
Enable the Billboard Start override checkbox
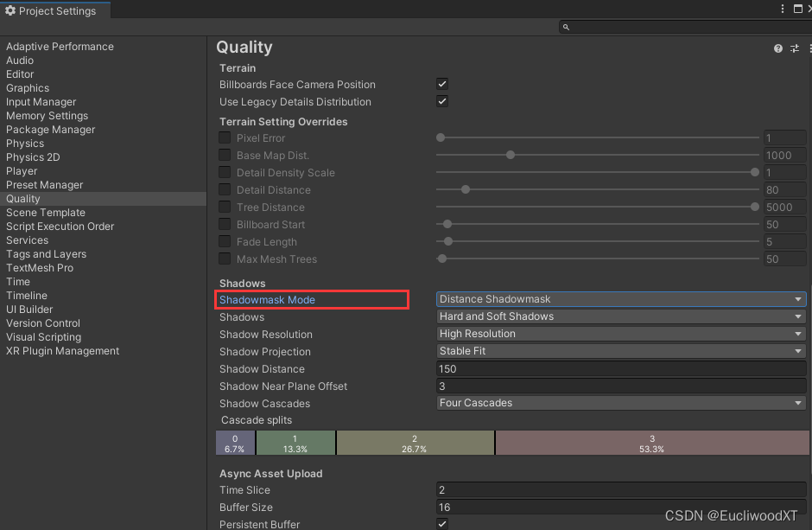(x=225, y=224)
